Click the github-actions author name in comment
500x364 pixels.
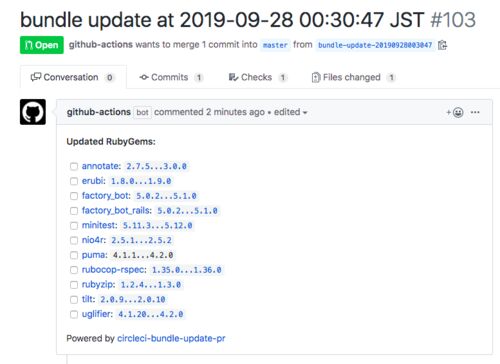coord(99,112)
